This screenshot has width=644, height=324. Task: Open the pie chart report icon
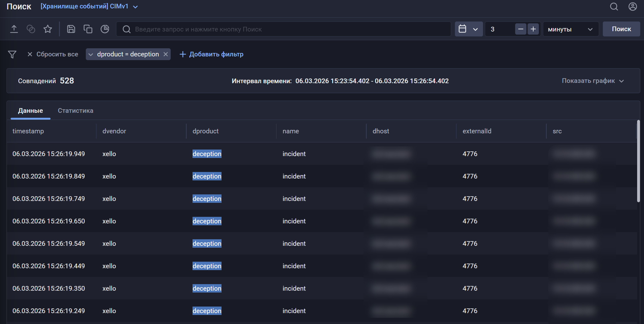(x=105, y=29)
